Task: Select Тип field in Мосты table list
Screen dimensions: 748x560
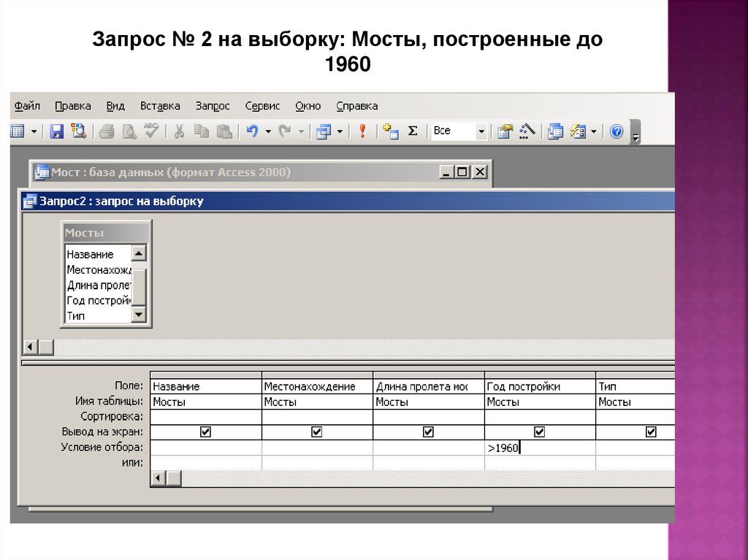Action: tap(76, 316)
